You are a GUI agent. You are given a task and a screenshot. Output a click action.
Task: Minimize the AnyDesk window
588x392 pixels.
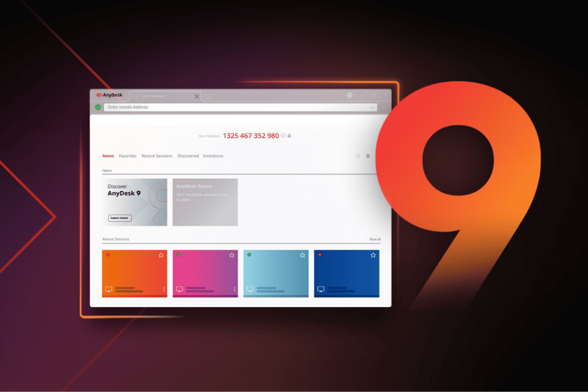[x=362, y=95]
